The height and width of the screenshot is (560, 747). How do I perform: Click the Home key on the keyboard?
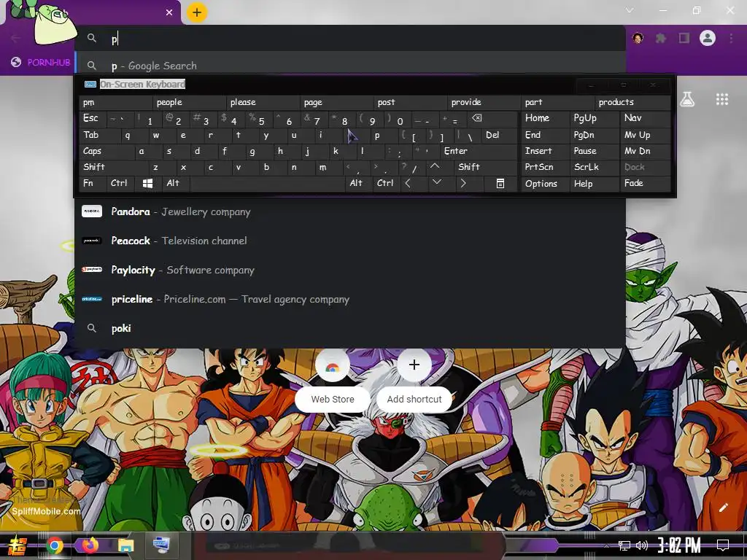point(545,118)
